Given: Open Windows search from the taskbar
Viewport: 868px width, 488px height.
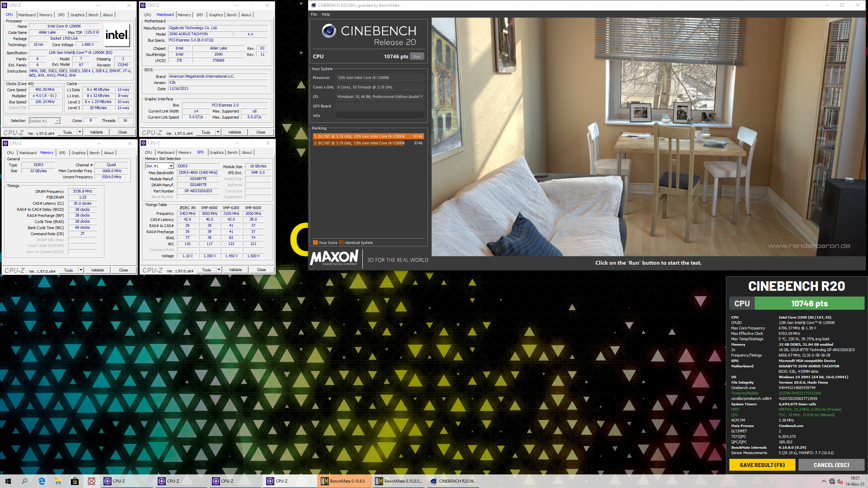Looking at the screenshot, I should click(24, 481).
